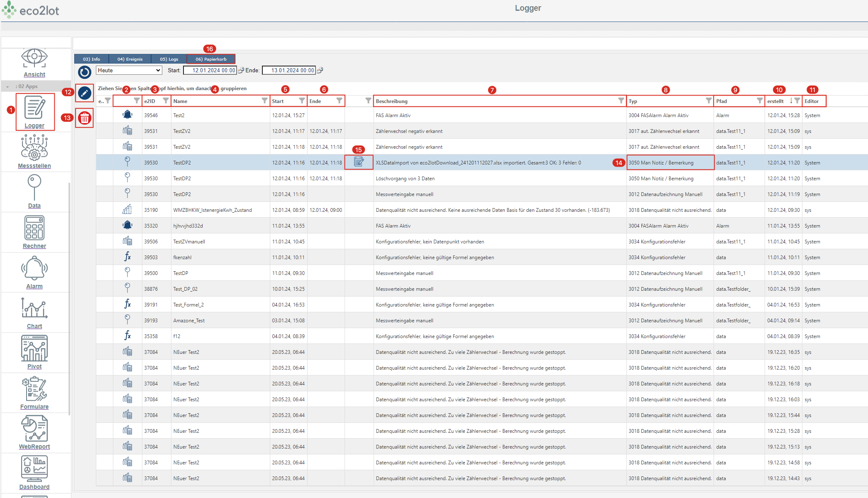Open filter on erstellt column

[797, 101]
